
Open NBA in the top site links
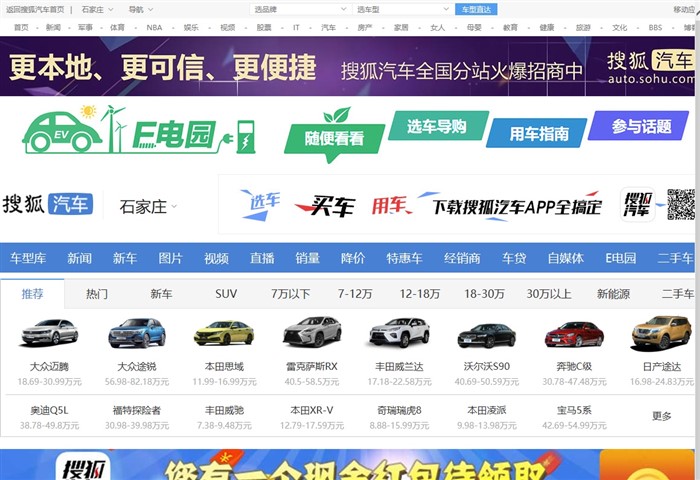point(154,27)
